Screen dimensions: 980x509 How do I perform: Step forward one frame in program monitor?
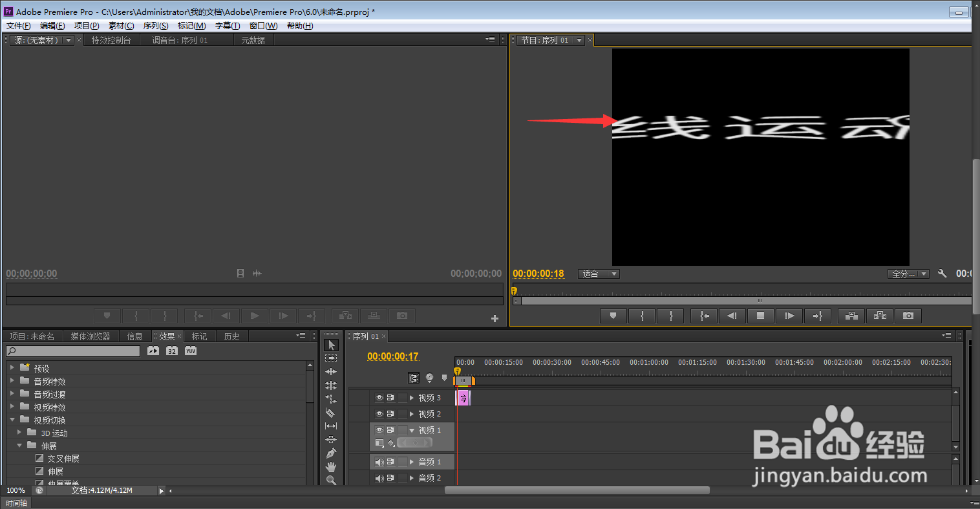click(789, 316)
